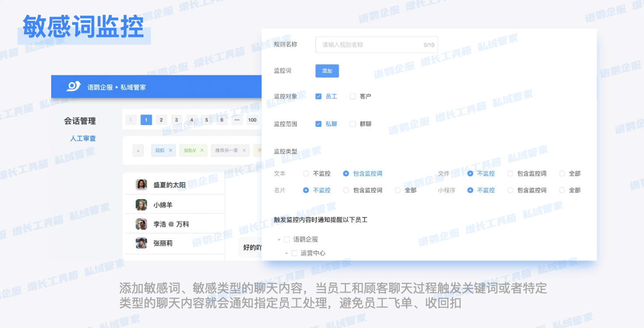644x328 pixels.
Task: Uncheck the 员工 checkbox
Action: [x=318, y=96]
